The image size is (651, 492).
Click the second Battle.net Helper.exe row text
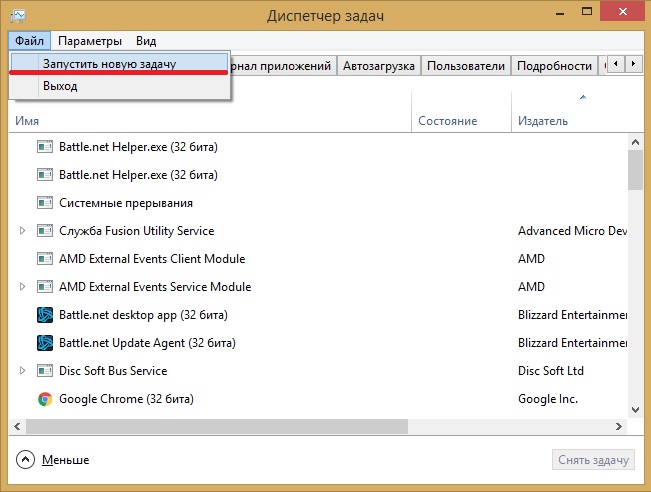138,175
